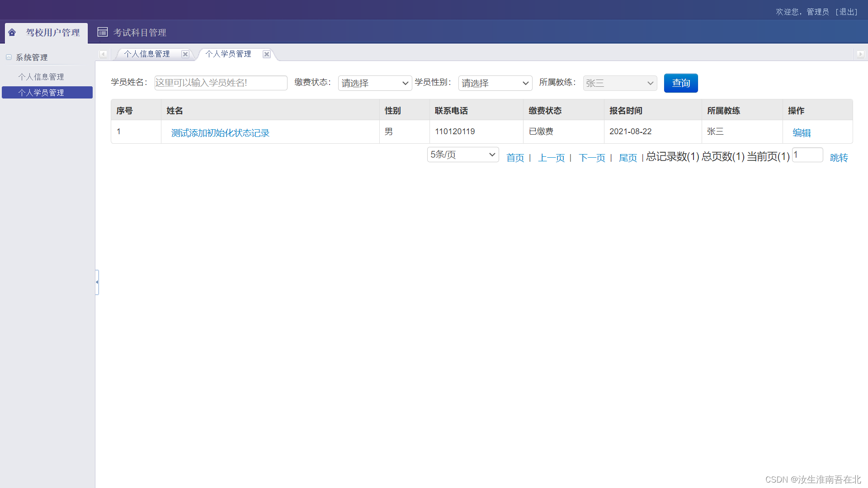This screenshot has width=868, height=488.
Task: Open student 测试添加初始化状态记录 link
Action: click(x=220, y=133)
